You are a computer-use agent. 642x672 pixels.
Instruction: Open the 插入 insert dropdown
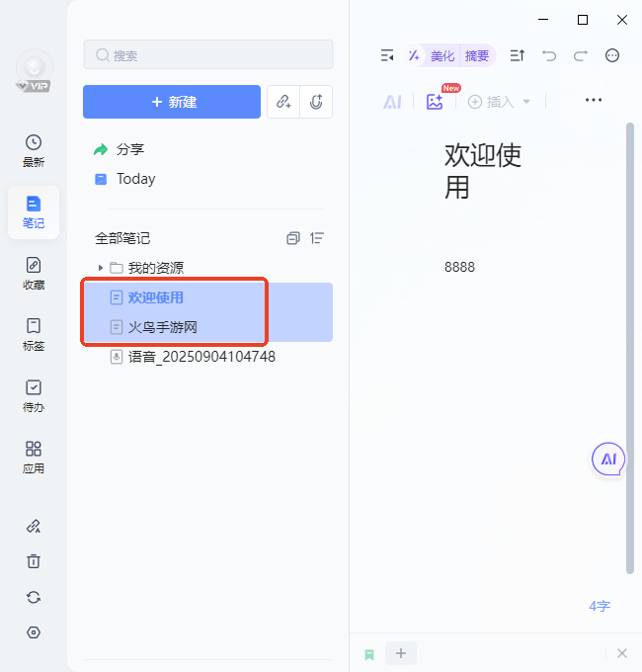[499, 102]
